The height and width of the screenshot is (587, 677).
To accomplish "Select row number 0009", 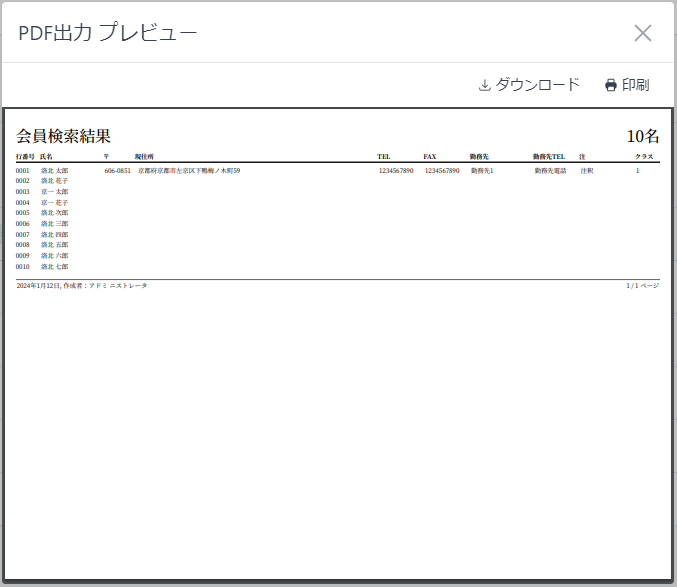I will [22, 256].
